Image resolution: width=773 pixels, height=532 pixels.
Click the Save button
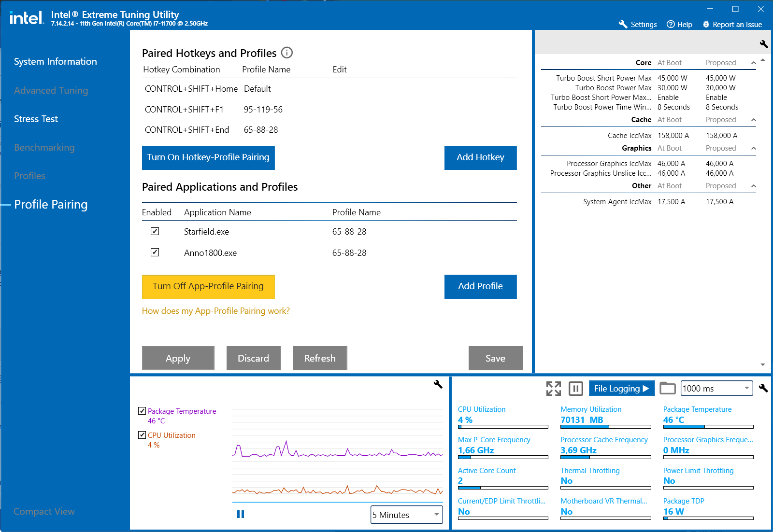[495, 358]
